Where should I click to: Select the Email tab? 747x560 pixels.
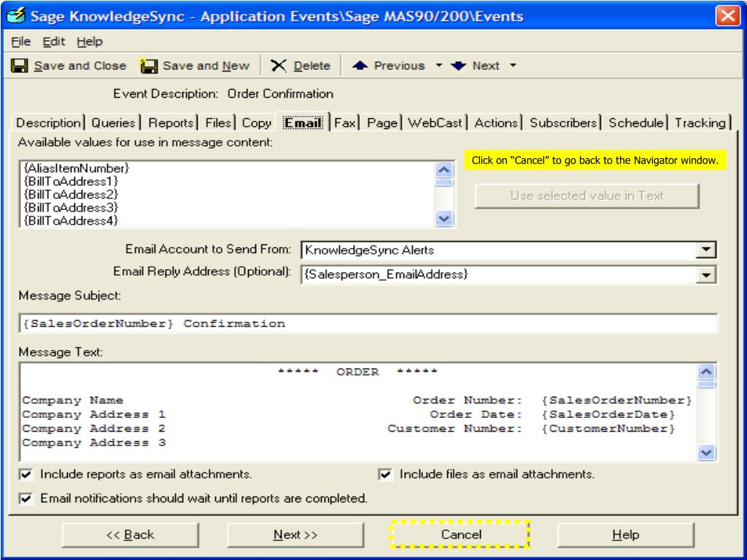point(303,122)
